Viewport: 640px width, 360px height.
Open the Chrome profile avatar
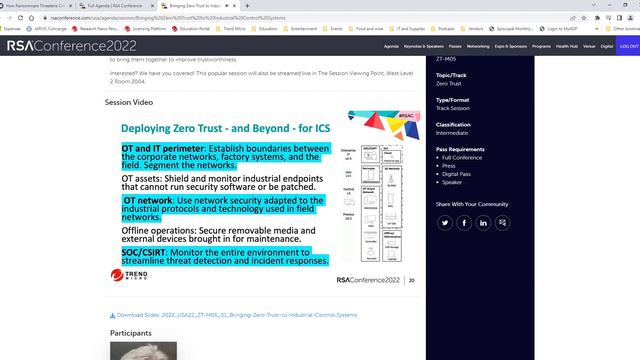(x=631, y=18)
